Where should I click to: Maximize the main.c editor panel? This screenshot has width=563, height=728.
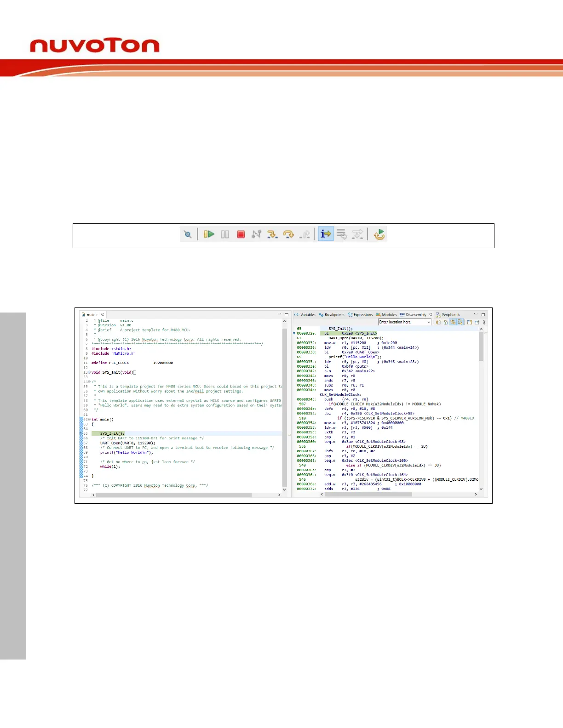pyautogui.click(x=286, y=314)
